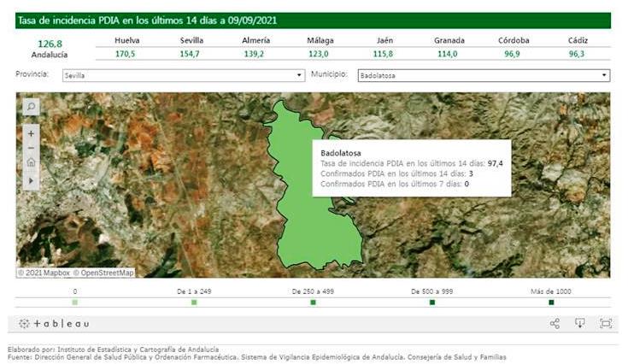Viewport: 628px width, 364px height.
Task: Click the 'De 250 a 499' legend swatch
Action: pos(313,302)
